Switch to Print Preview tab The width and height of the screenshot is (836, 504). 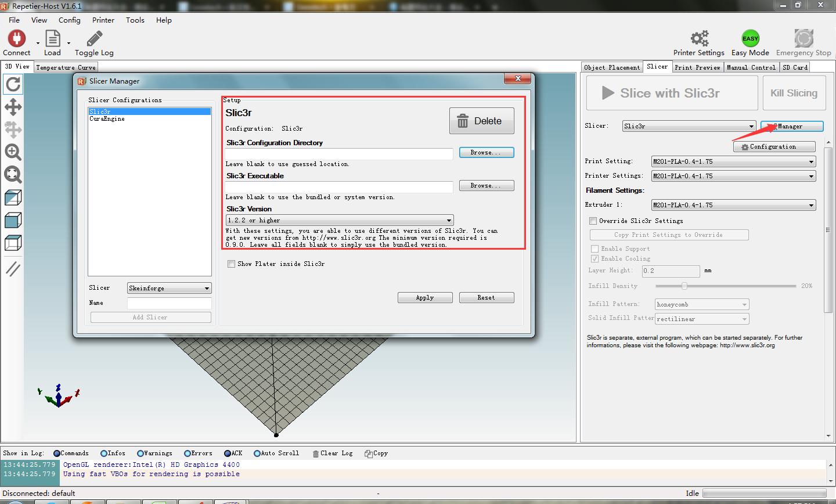(x=697, y=67)
